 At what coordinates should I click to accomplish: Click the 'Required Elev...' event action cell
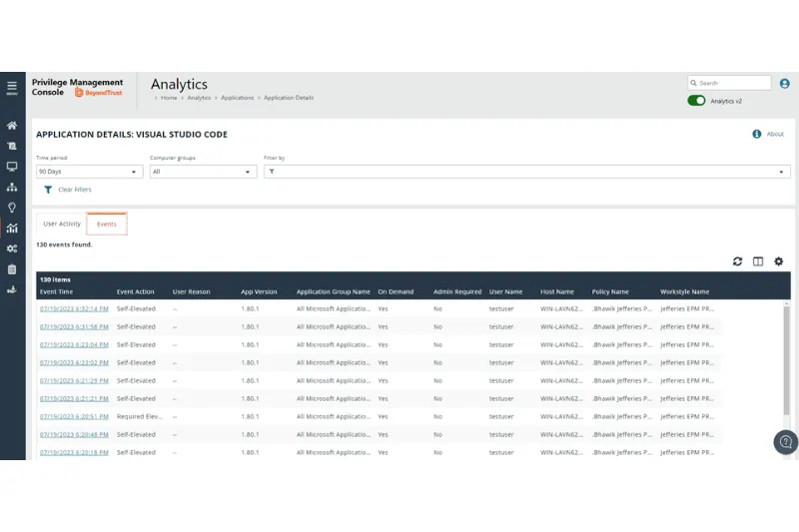tap(140, 416)
